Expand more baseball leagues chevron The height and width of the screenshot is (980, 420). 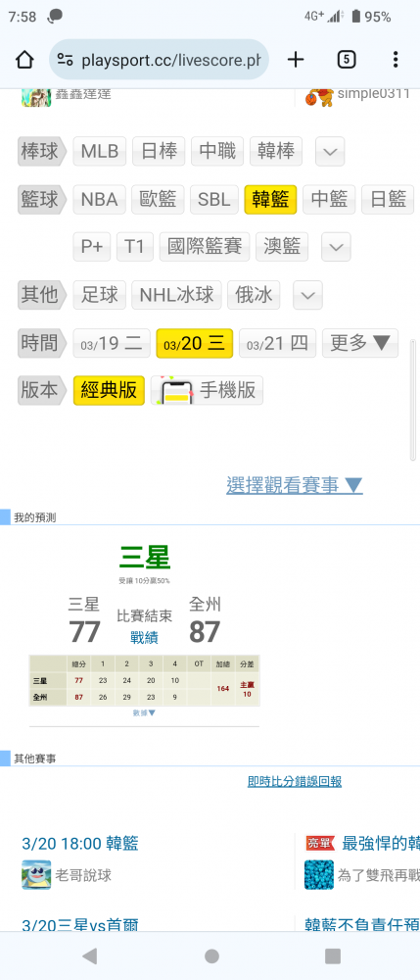pyautogui.click(x=330, y=151)
